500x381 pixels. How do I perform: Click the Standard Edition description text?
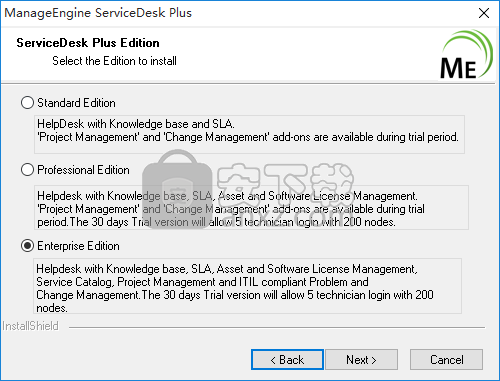[249, 134]
